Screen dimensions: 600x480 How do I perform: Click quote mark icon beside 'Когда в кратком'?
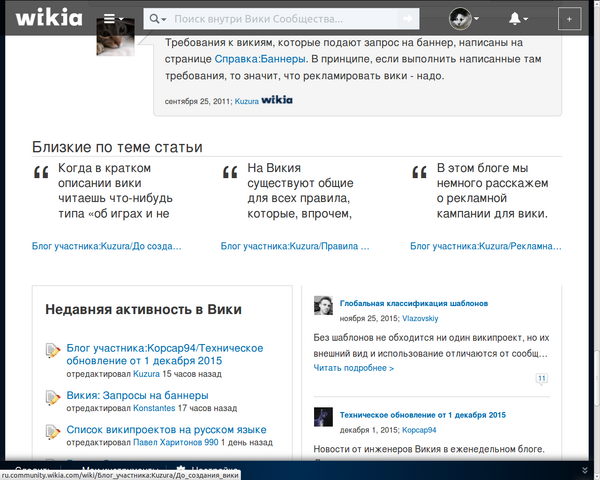coord(41,172)
